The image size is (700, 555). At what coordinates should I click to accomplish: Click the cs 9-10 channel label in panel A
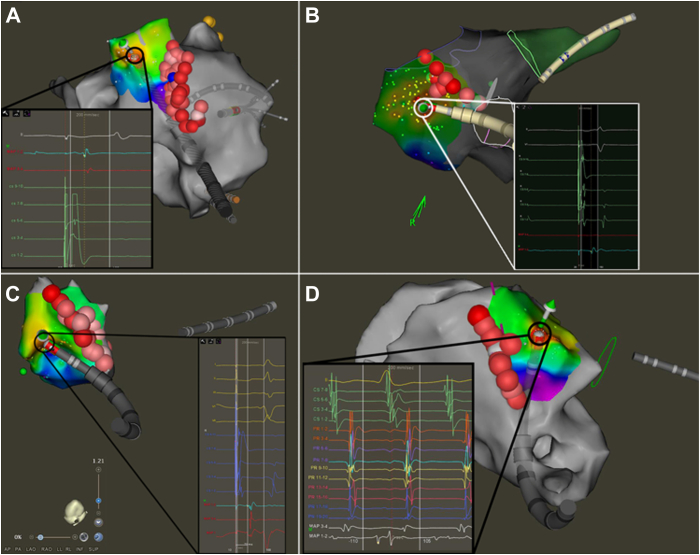16,186
